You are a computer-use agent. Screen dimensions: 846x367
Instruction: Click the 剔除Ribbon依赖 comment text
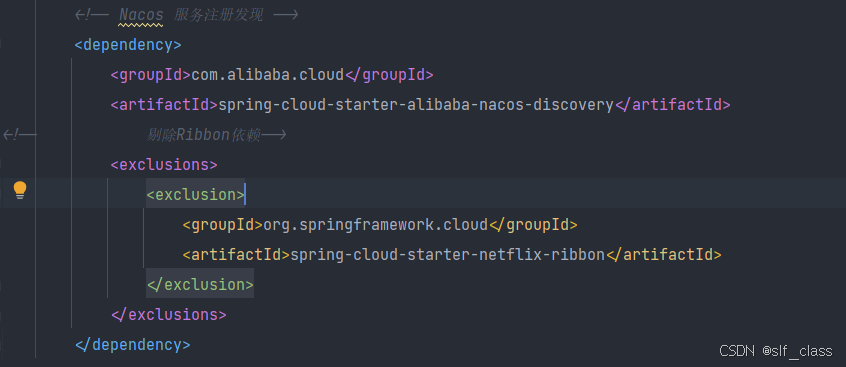pyautogui.click(x=203, y=135)
